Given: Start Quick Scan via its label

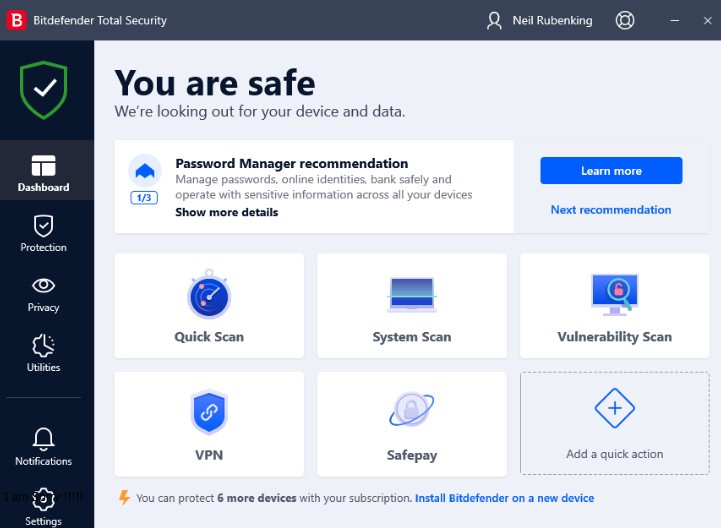Looking at the screenshot, I should coord(209,337).
